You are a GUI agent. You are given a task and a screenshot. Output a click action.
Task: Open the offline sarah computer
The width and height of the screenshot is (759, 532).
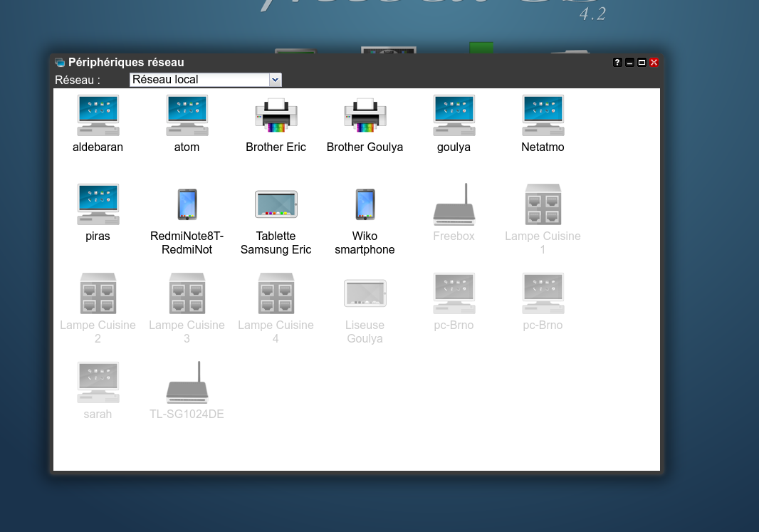point(98,383)
